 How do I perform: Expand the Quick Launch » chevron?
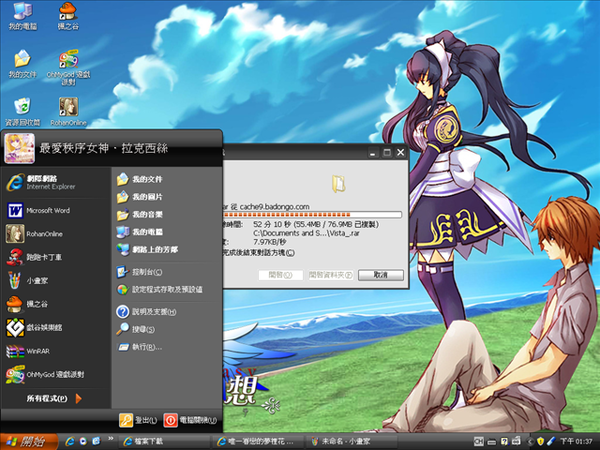tap(111, 439)
